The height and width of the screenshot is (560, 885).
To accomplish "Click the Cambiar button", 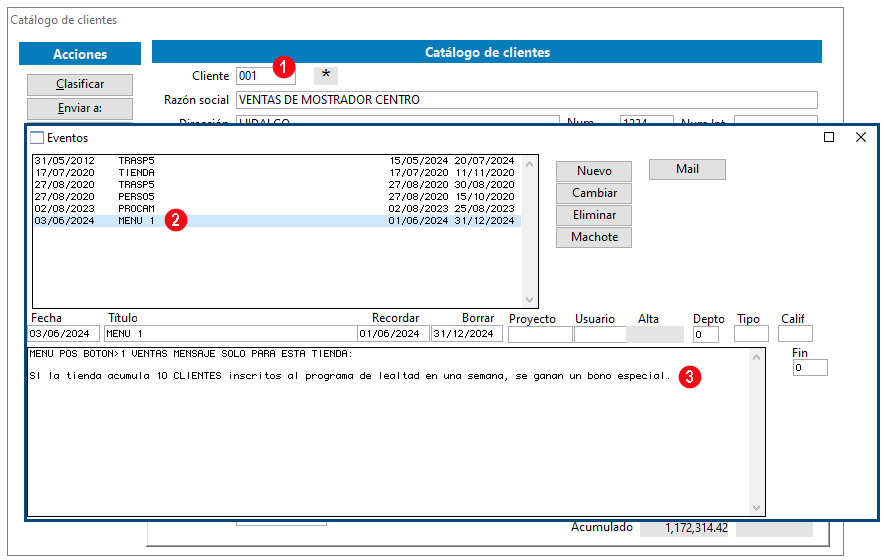I will (x=594, y=193).
